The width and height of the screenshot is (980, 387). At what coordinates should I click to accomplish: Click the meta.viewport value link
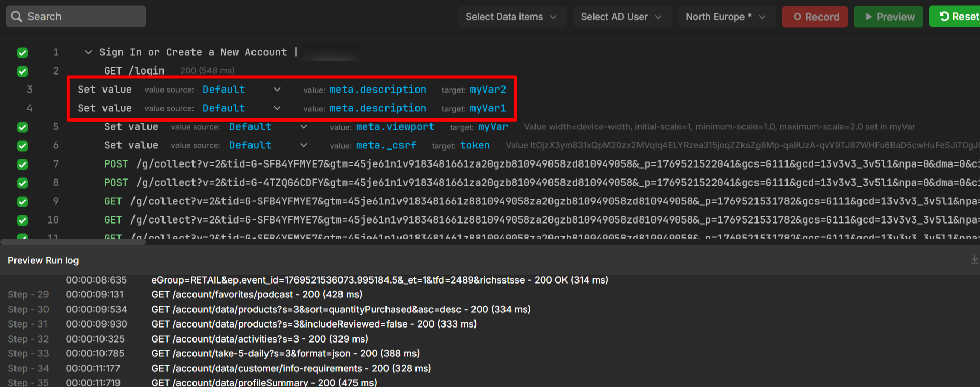pos(395,127)
